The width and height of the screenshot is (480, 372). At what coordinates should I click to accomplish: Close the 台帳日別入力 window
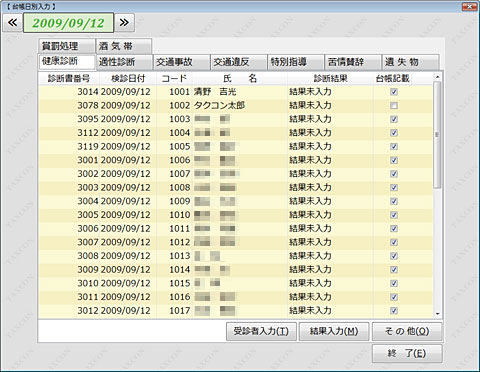click(x=469, y=6)
